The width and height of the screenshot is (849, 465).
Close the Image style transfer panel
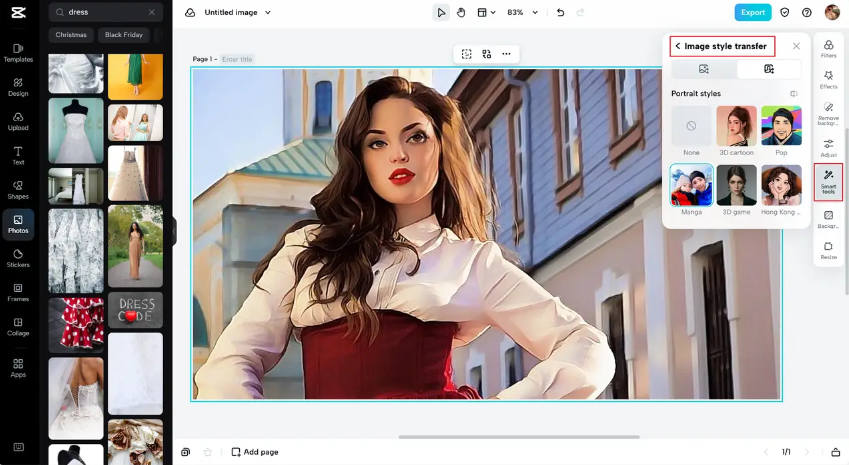pos(796,46)
